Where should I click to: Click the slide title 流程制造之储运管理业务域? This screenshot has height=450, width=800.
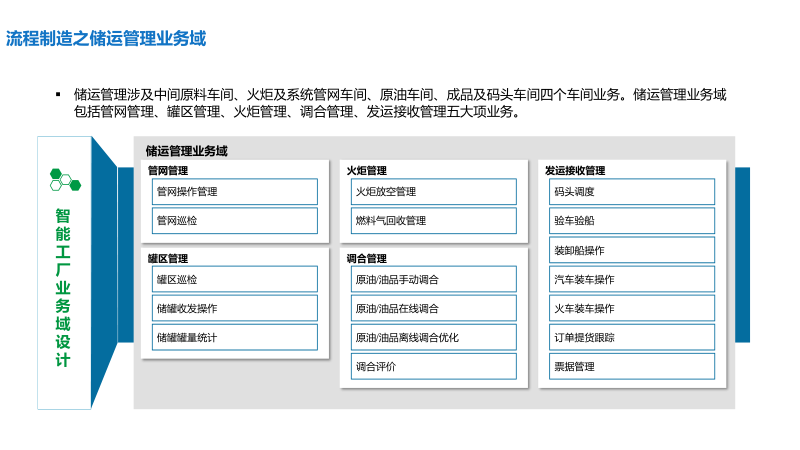[x=106, y=38]
